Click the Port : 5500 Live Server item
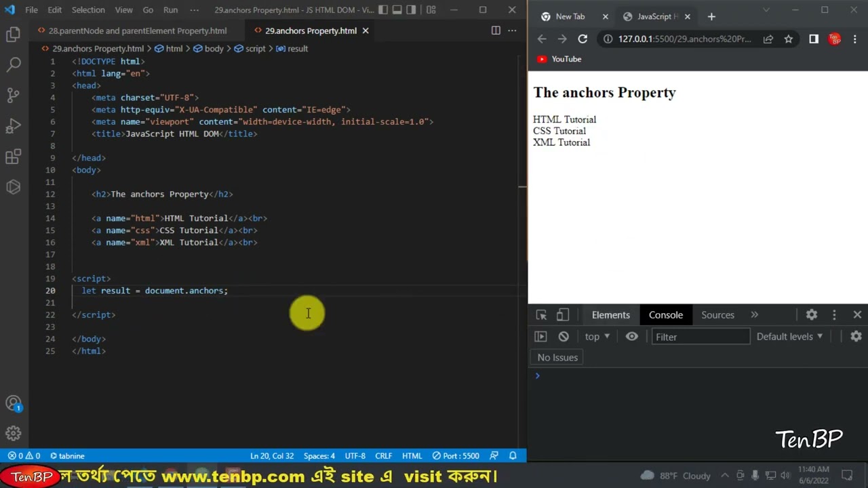Screen dimensions: 868x488 456,456
